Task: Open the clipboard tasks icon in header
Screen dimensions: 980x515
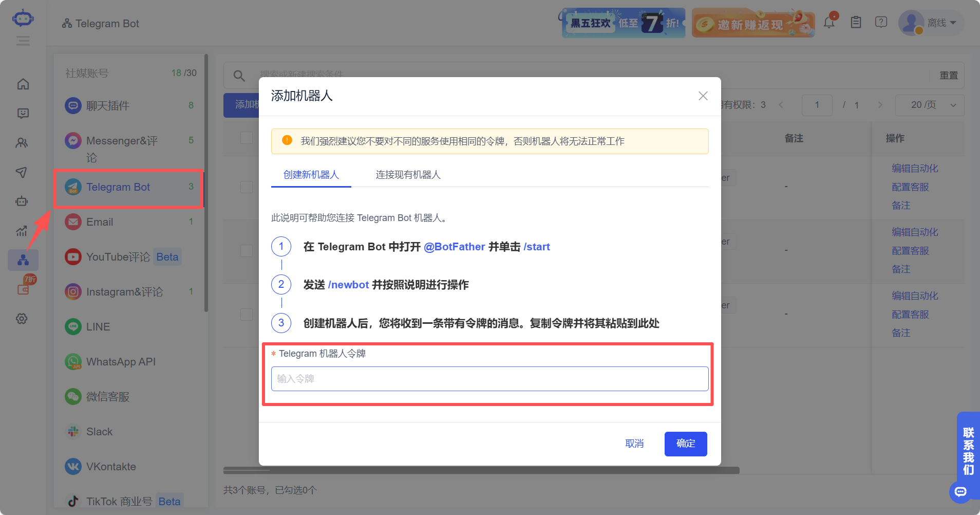Action: (856, 22)
